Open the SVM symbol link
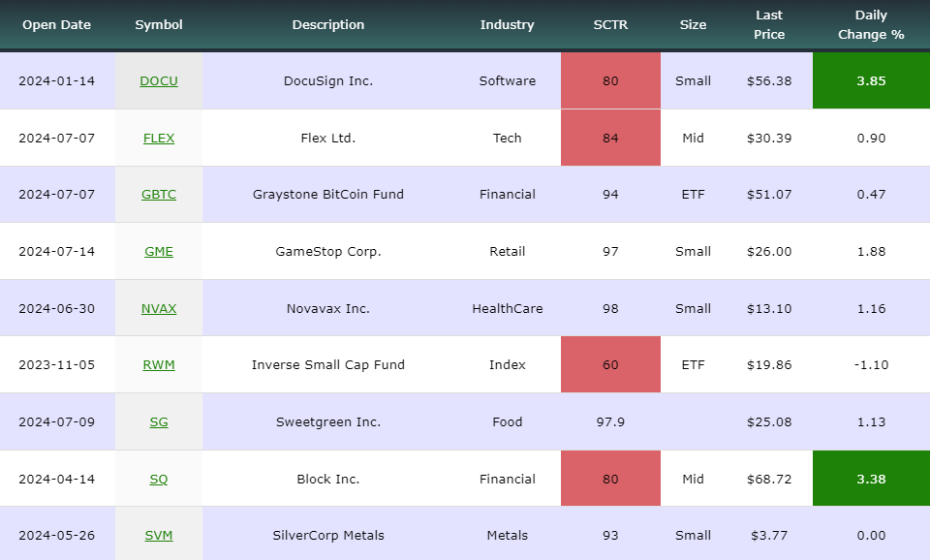The width and height of the screenshot is (930, 560). tap(158, 535)
